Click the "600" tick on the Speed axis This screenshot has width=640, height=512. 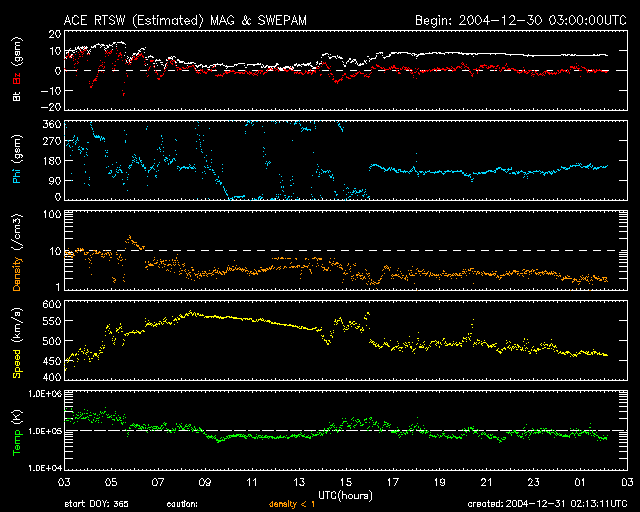[x=52, y=304]
